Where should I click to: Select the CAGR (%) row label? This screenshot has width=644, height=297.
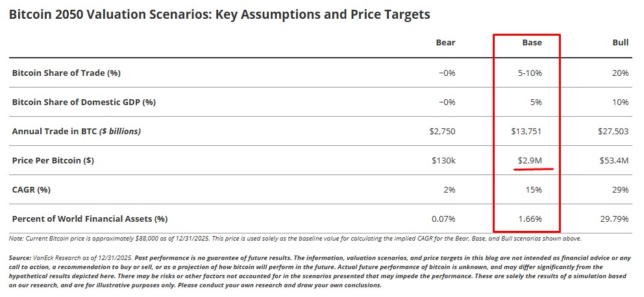[x=32, y=190]
